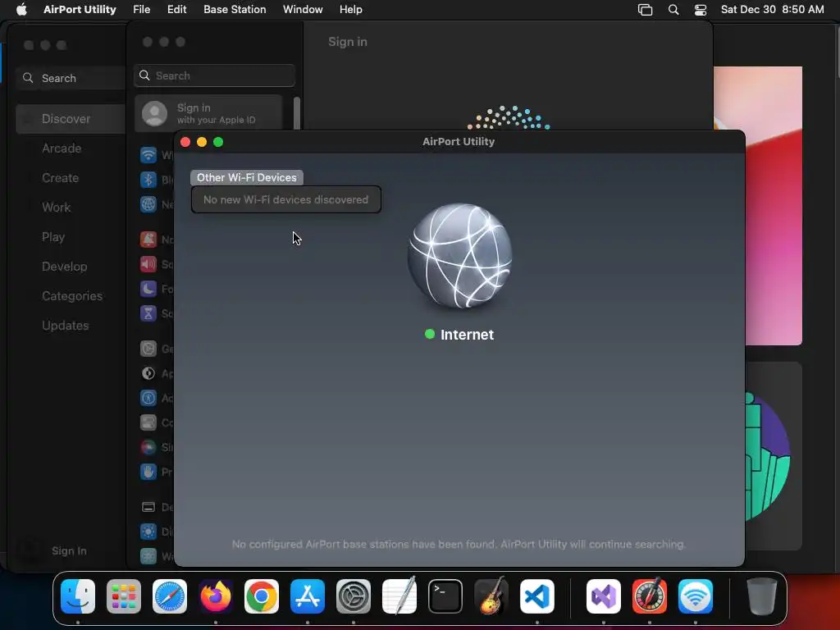Launch Safari from the Dock

click(x=170, y=596)
